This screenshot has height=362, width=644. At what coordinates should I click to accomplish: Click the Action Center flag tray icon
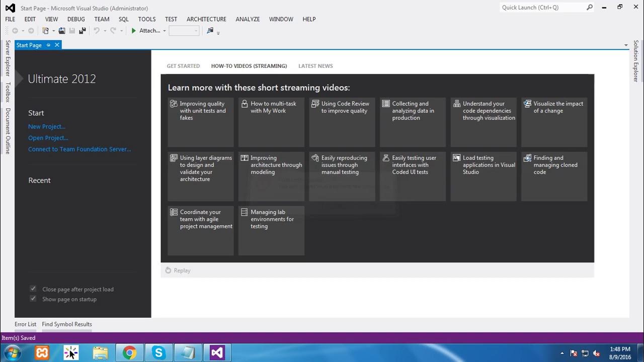click(574, 353)
